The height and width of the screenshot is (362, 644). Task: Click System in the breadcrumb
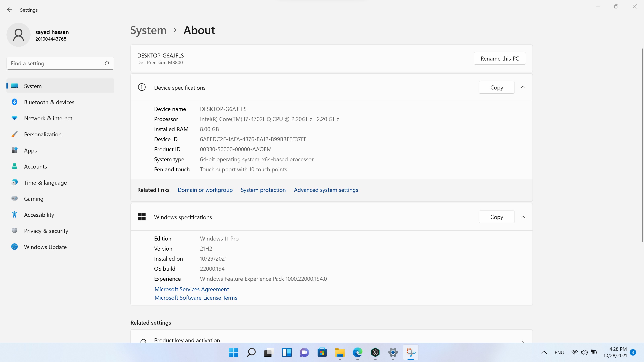[148, 30]
